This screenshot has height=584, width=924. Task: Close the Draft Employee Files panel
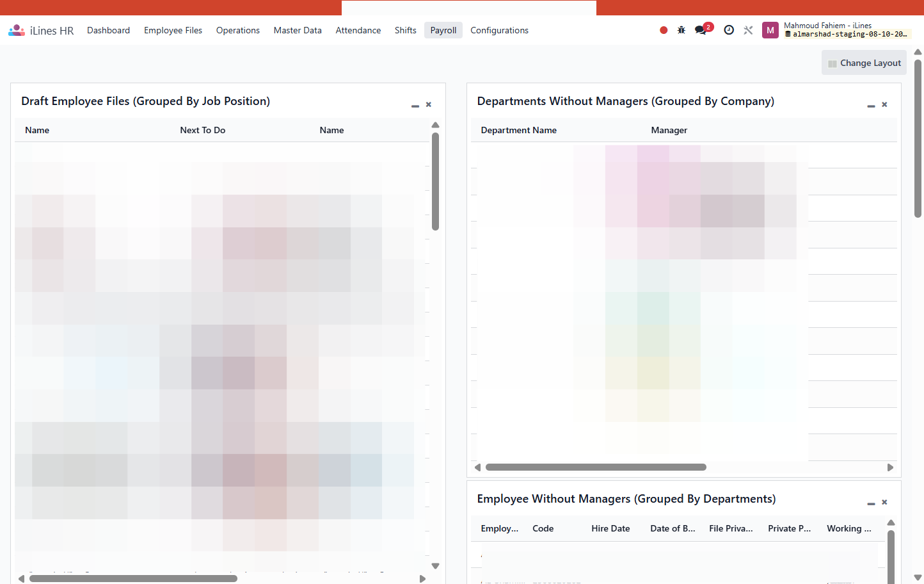click(x=429, y=104)
